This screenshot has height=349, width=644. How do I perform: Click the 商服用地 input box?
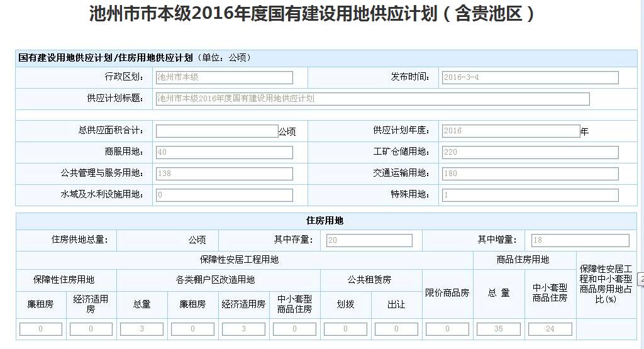point(224,152)
